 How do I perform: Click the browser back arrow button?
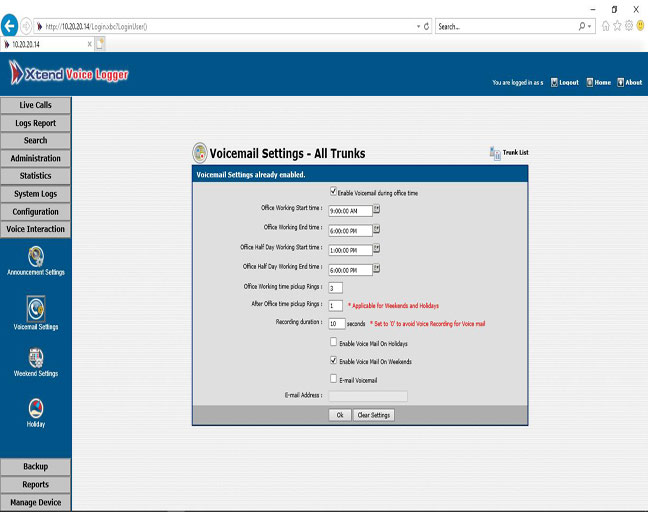coord(9,26)
